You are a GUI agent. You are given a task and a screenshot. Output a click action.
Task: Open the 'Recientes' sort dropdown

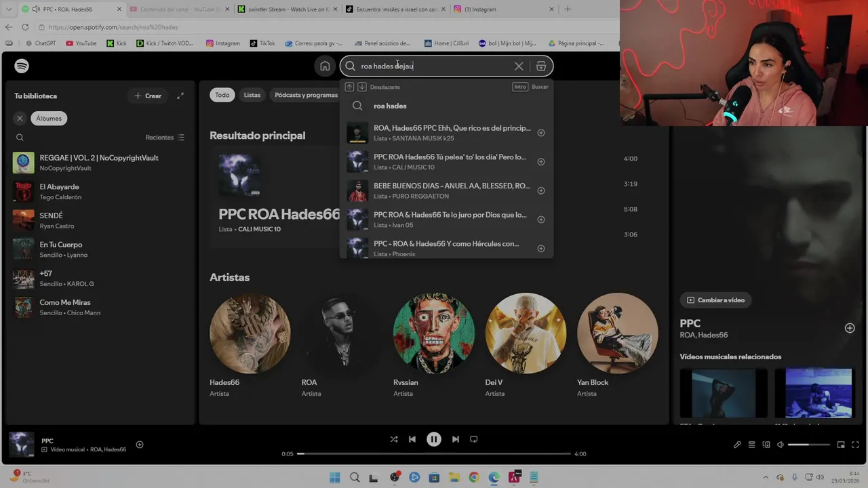(165, 138)
